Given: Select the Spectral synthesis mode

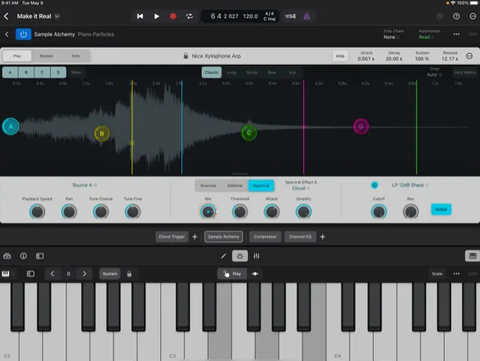Looking at the screenshot, I should point(261,186).
